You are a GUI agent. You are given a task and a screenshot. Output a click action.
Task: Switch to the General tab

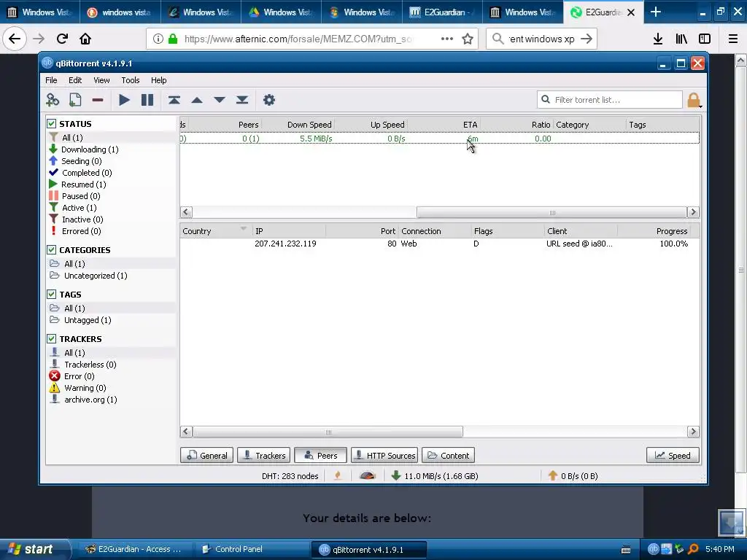click(206, 455)
